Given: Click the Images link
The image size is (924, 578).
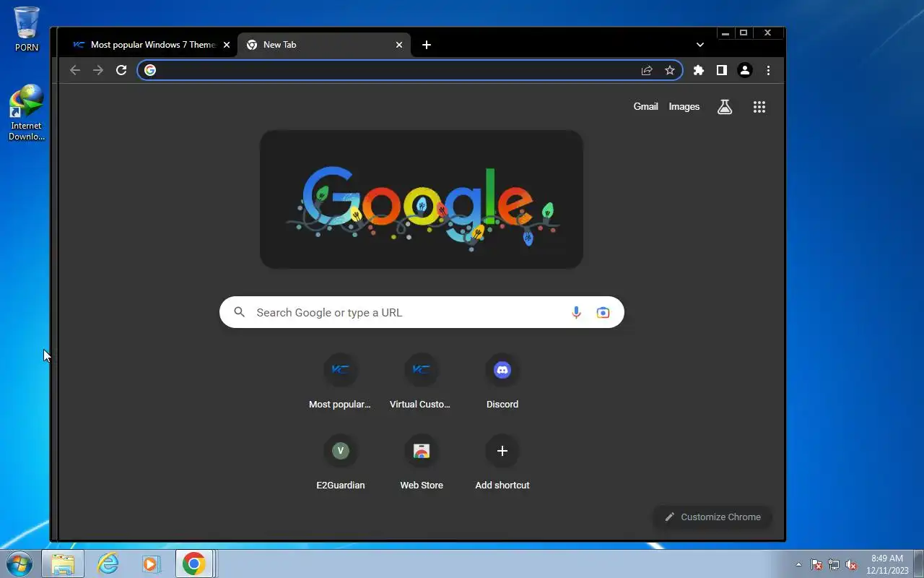Looking at the screenshot, I should point(684,107).
